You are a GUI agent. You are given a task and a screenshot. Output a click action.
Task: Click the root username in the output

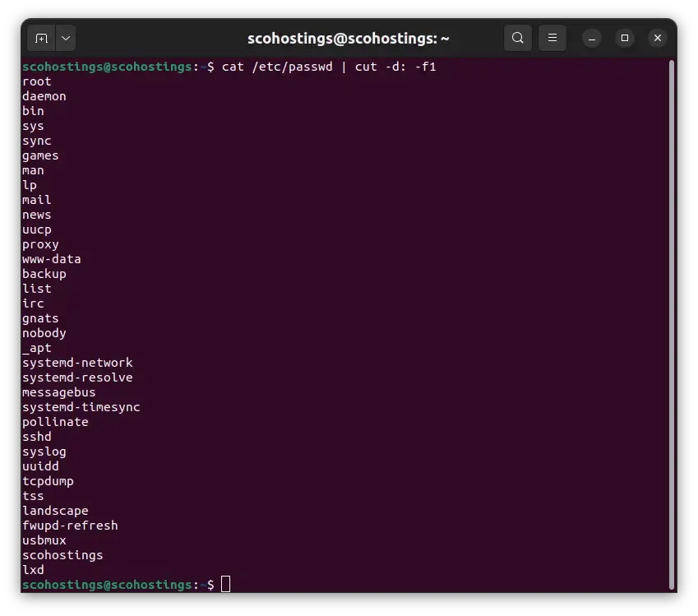[36, 81]
